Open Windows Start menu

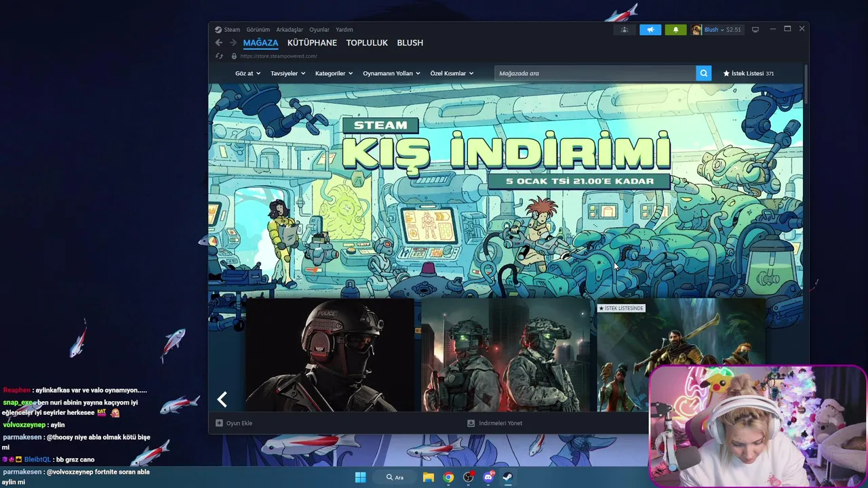360,477
